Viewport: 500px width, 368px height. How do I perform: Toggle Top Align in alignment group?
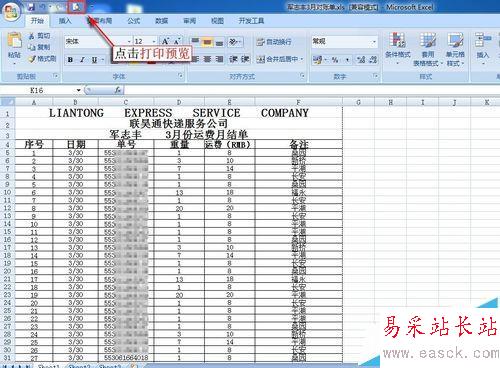[195, 41]
